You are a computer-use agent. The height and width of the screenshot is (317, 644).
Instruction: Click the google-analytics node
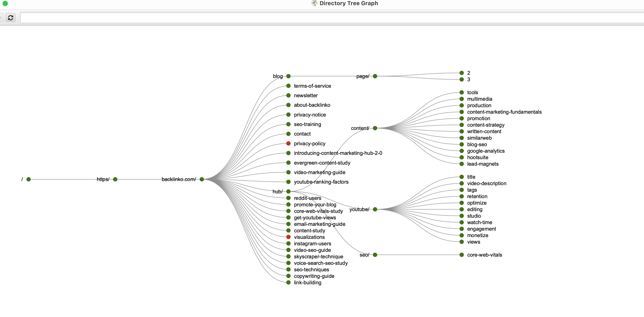(461, 151)
